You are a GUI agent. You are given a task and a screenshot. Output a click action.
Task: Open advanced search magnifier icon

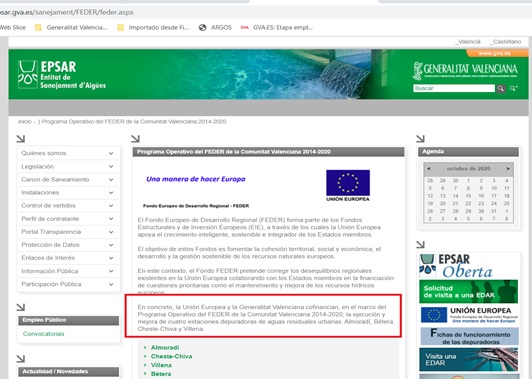pyautogui.click(x=513, y=89)
